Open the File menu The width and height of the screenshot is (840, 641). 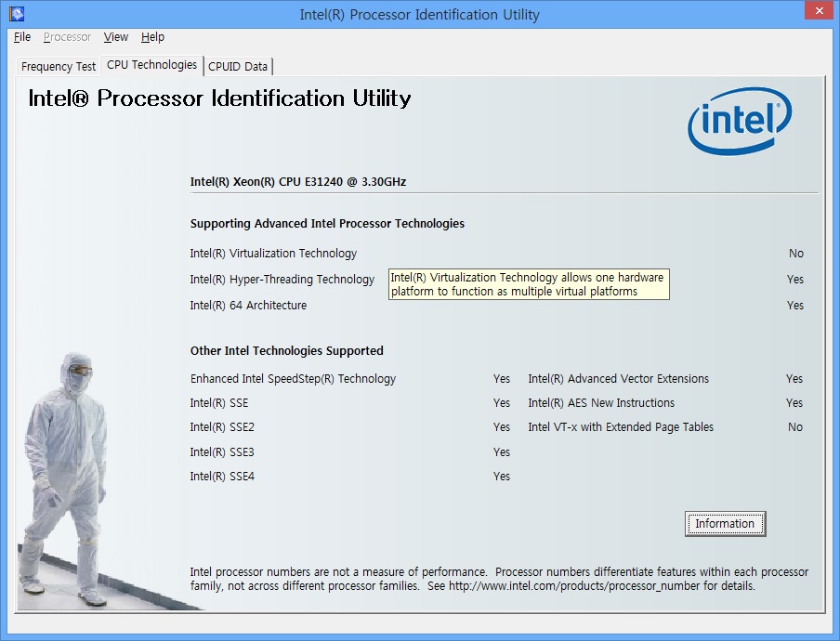[22, 37]
